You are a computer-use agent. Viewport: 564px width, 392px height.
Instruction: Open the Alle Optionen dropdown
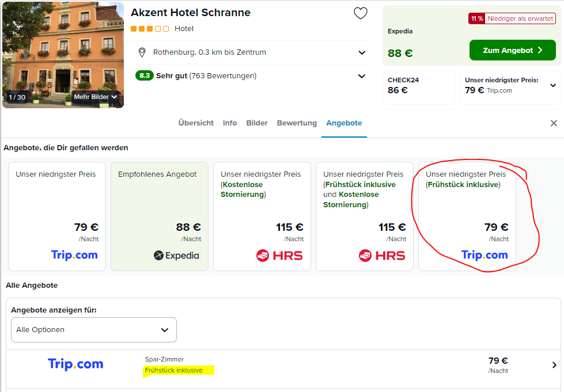coord(94,330)
